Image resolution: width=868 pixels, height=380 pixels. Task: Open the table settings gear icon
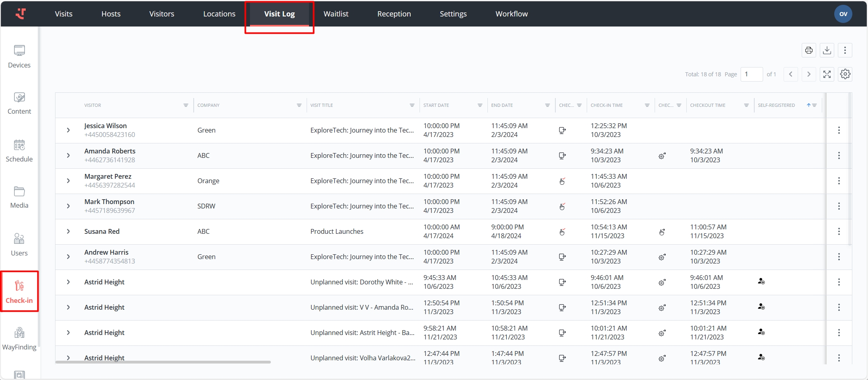coord(845,74)
